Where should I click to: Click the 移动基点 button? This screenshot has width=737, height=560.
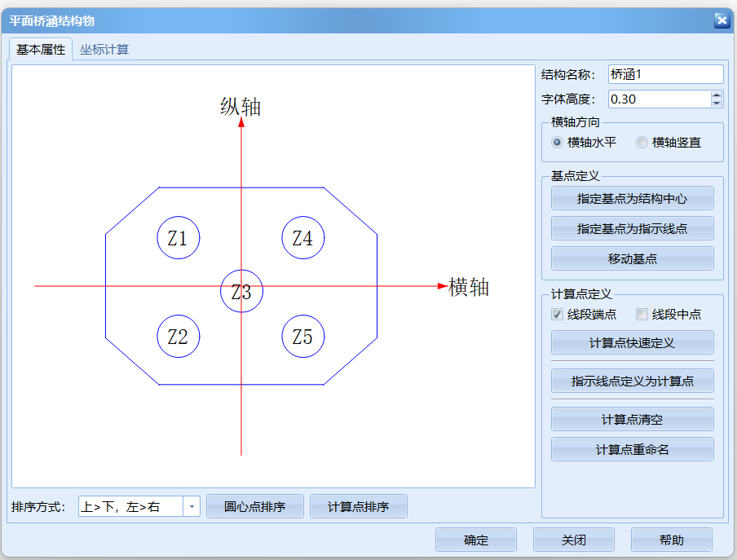(632, 258)
